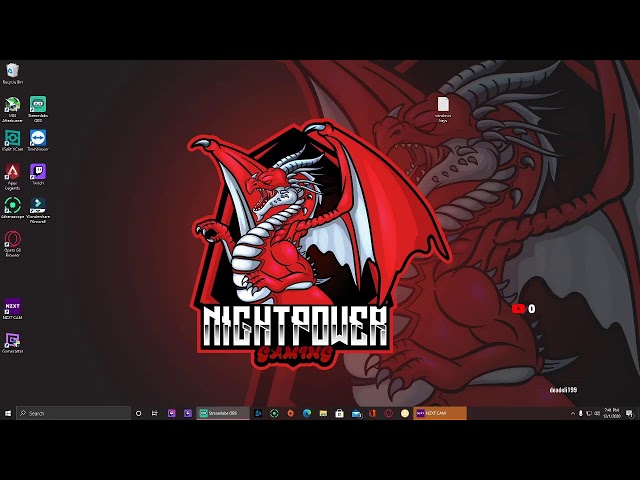This screenshot has height=480, width=640.
Task: Open the Opera GX Browser desktop shortcut
Action: pyautogui.click(x=13, y=244)
